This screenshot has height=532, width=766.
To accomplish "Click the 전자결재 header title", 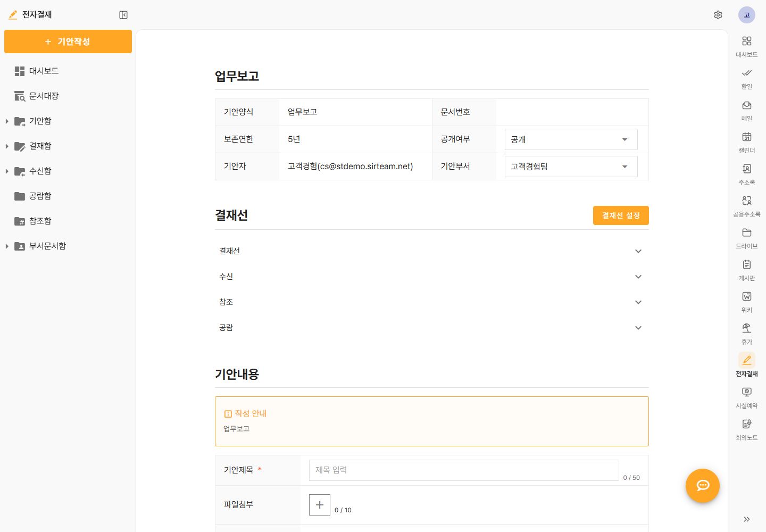I will tap(37, 15).
